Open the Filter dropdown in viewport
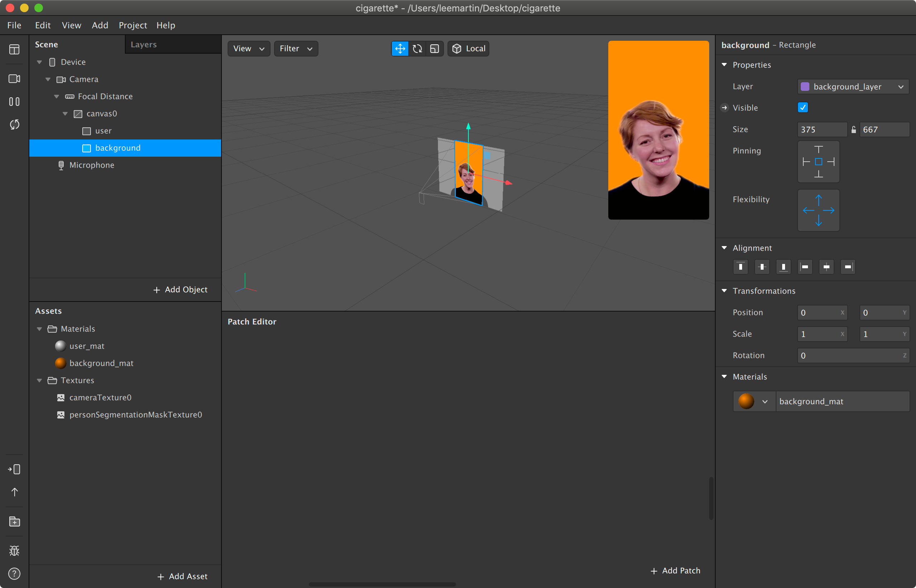The width and height of the screenshot is (916, 588). click(296, 49)
